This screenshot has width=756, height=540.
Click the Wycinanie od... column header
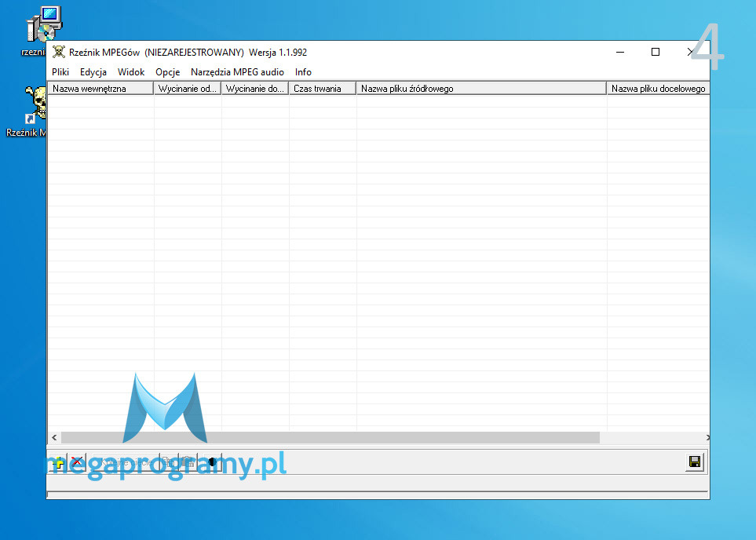click(188, 88)
